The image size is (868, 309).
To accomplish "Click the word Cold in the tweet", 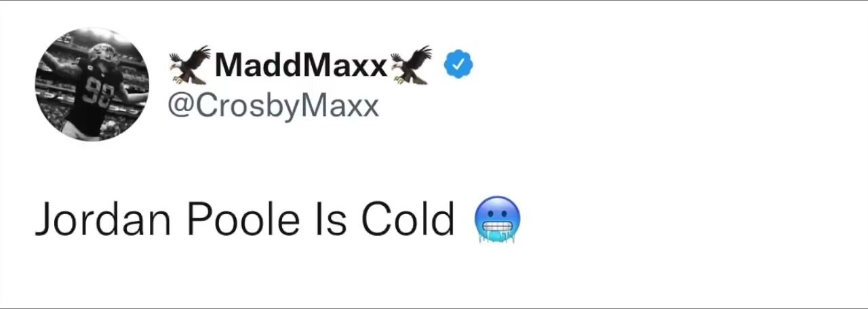I will [x=407, y=220].
